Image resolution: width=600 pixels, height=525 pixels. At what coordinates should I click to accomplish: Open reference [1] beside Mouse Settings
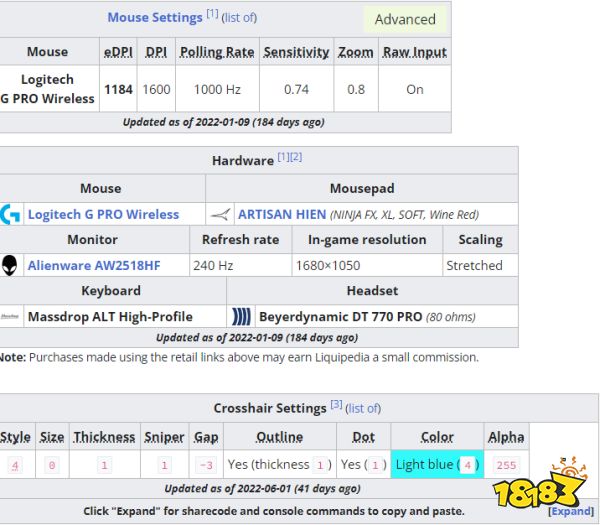tap(212, 14)
